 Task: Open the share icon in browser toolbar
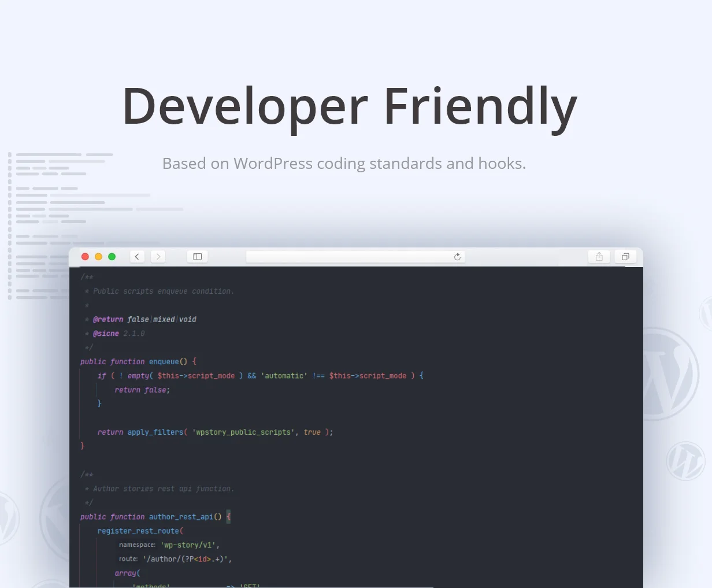[x=599, y=257]
